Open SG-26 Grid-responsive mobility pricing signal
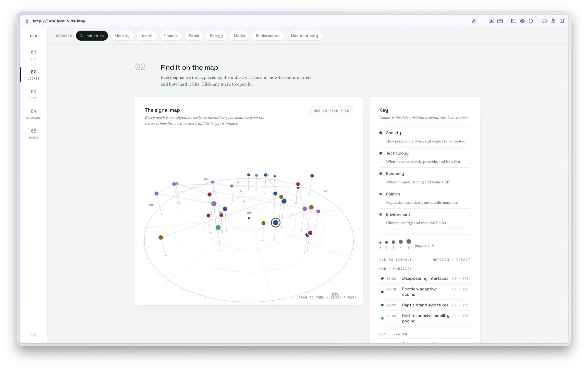 pyautogui.click(x=425, y=318)
